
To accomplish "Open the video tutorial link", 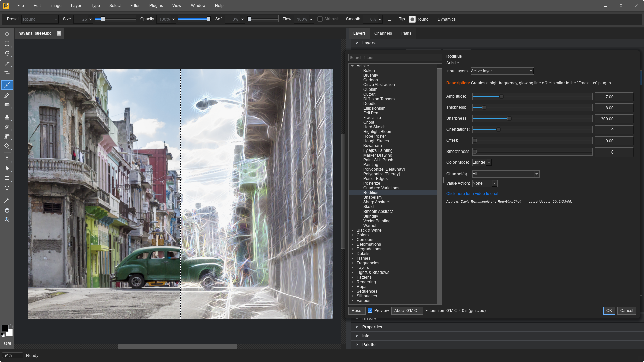I will point(472,194).
